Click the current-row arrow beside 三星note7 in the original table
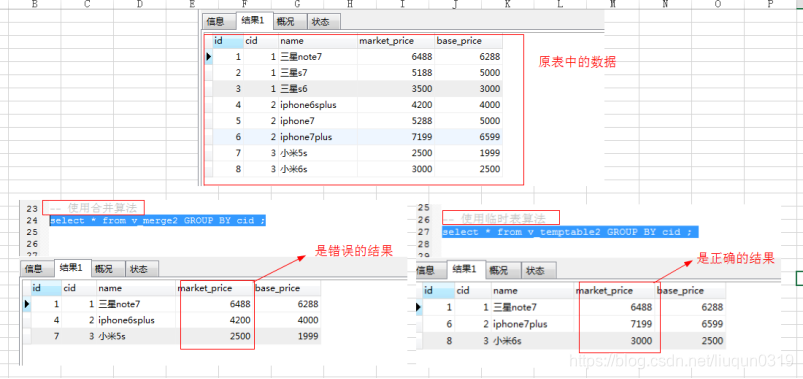 [x=208, y=57]
